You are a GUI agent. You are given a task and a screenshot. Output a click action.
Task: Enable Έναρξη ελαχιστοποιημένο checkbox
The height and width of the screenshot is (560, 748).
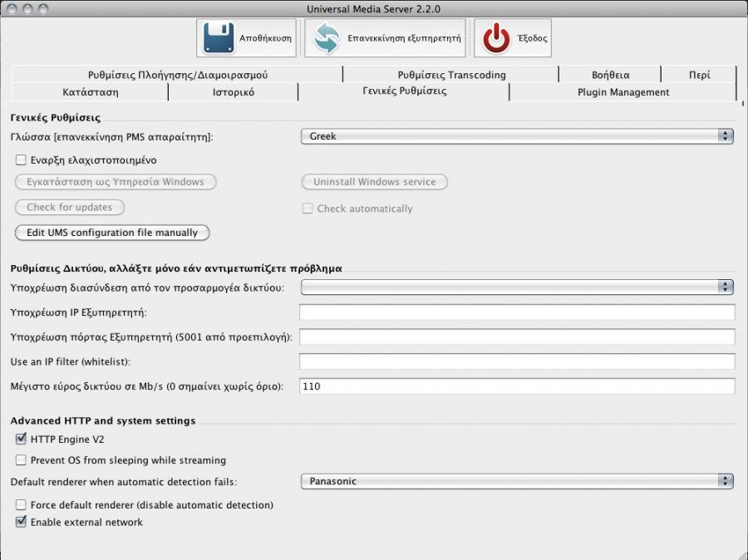(21, 160)
